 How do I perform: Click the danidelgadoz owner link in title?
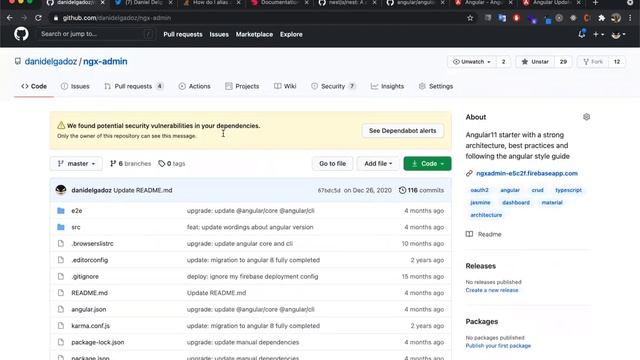click(x=51, y=61)
